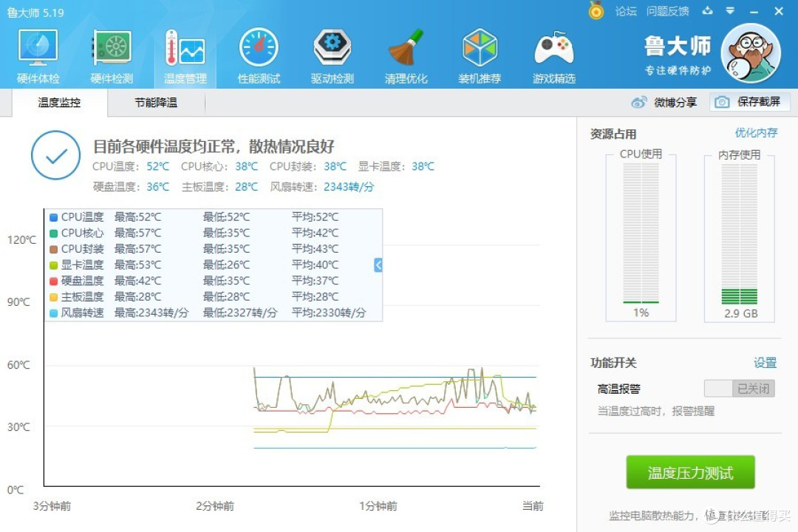Click the 当前 time axis label

533,506
